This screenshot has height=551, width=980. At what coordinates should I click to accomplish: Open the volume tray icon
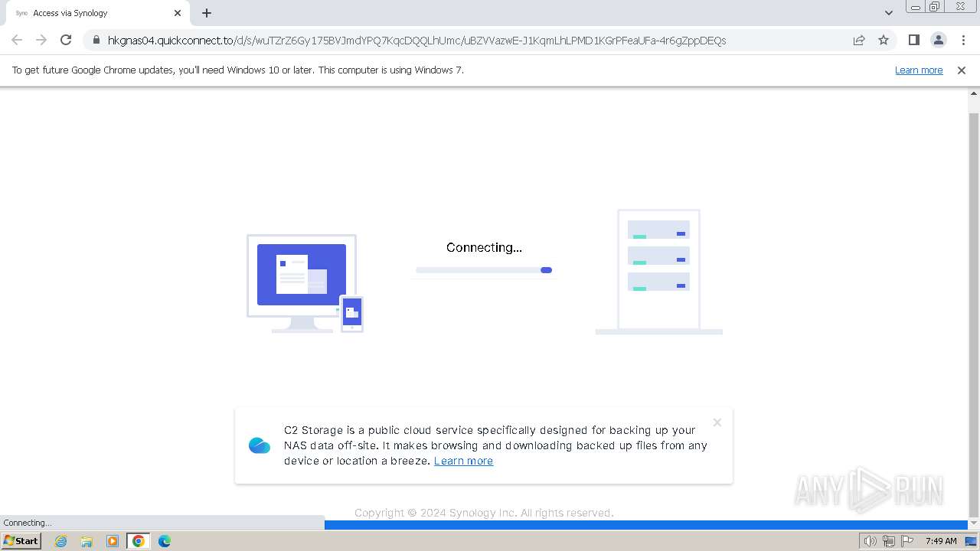[x=871, y=541]
